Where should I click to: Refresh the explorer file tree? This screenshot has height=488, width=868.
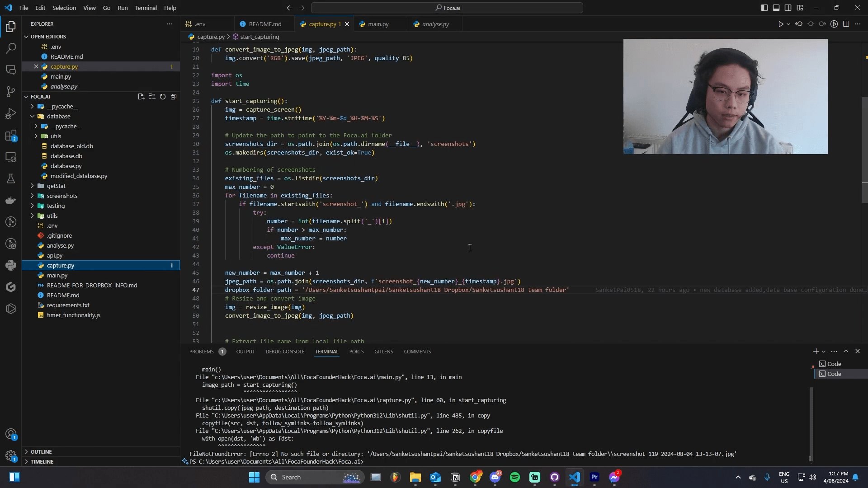163,97
